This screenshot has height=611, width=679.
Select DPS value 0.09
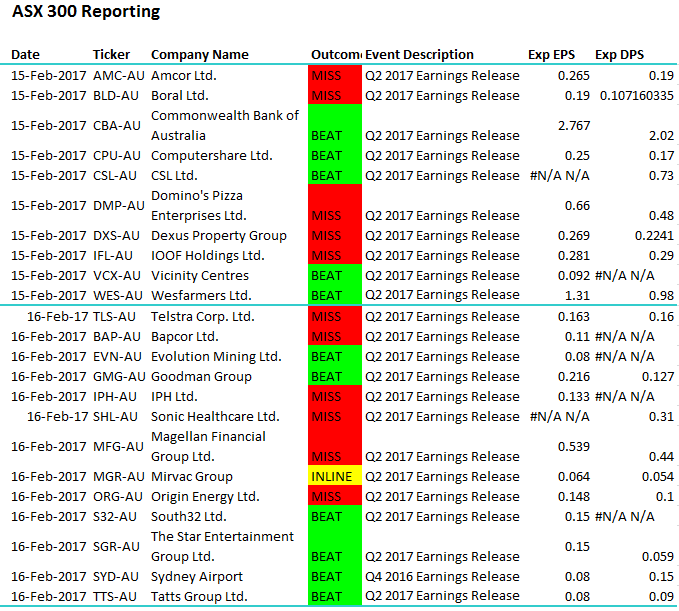pyautogui.click(x=661, y=597)
